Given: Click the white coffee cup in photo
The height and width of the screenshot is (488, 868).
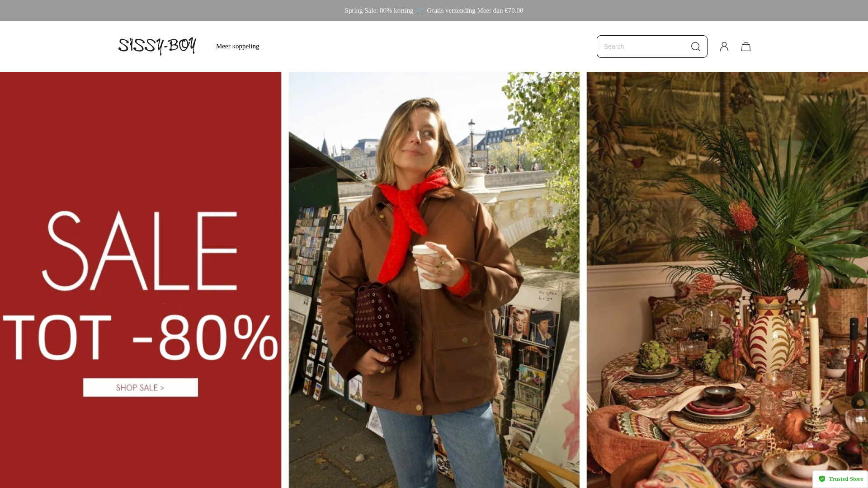Looking at the screenshot, I should coord(428,267).
